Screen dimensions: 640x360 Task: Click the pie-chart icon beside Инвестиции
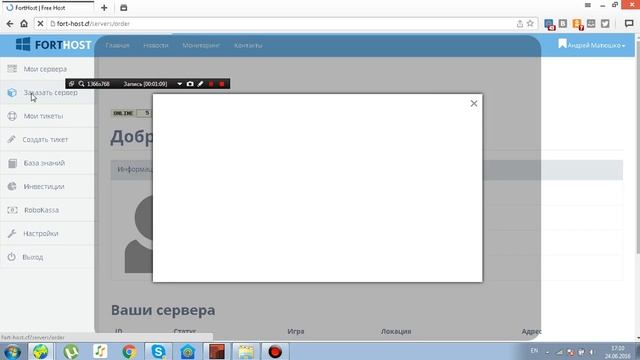pyautogui.click(x=12, y=186)
